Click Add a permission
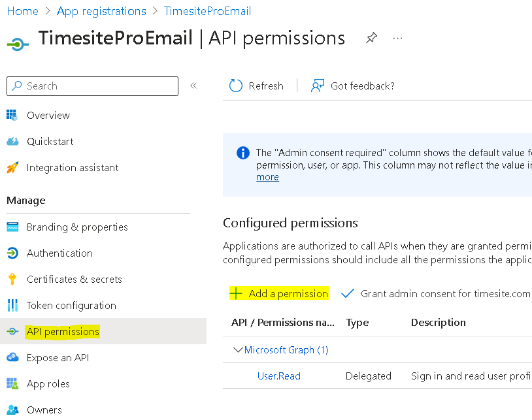 [279, 293]
